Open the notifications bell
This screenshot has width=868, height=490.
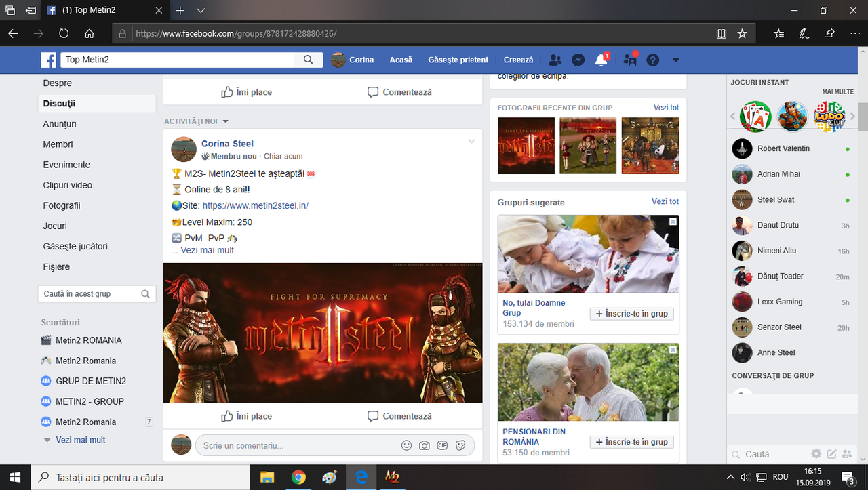[x=601, y=60]
